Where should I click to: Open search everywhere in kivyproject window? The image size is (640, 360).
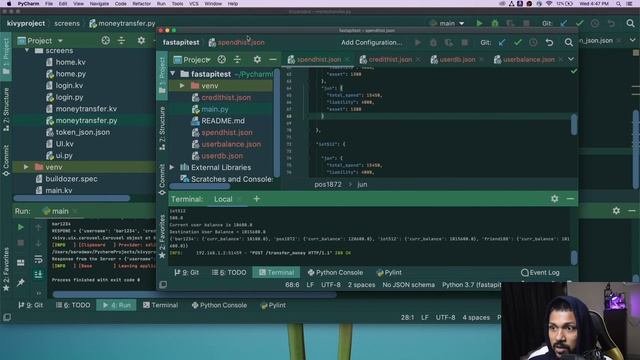[630, 23]
